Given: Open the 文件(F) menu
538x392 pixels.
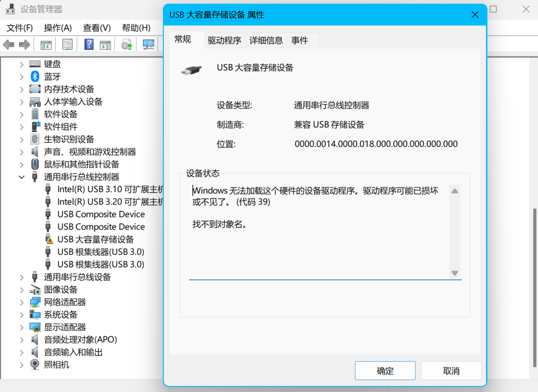Looking at the screenshot, I should click(x=19, y=28).
